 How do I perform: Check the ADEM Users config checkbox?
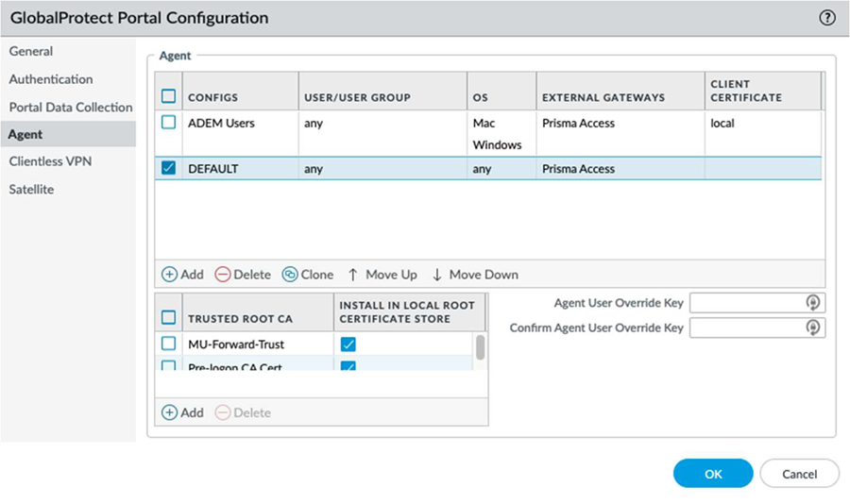[169, 123]
